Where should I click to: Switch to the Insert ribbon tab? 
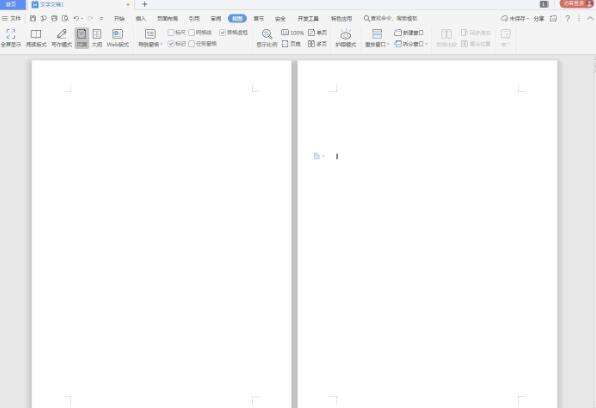point(141,18)
